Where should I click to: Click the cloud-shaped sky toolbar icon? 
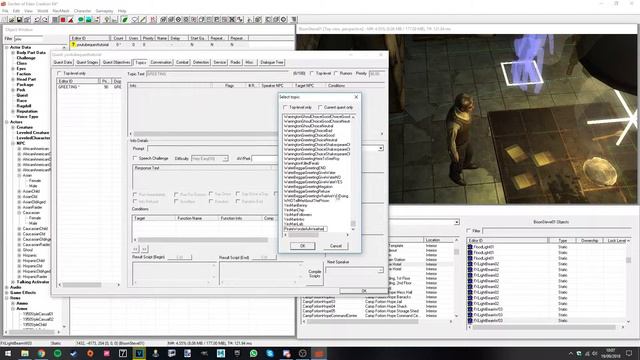tap(135, 20)
